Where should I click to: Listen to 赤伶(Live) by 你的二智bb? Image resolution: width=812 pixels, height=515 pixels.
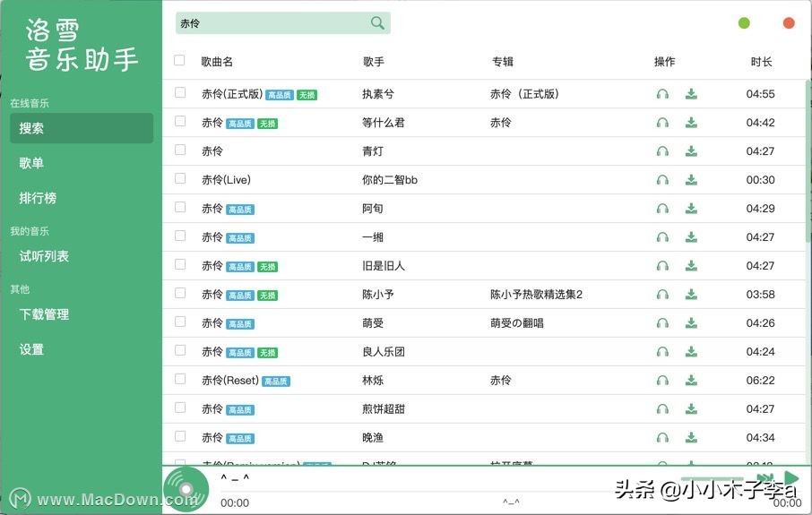[x=662, y=180]
